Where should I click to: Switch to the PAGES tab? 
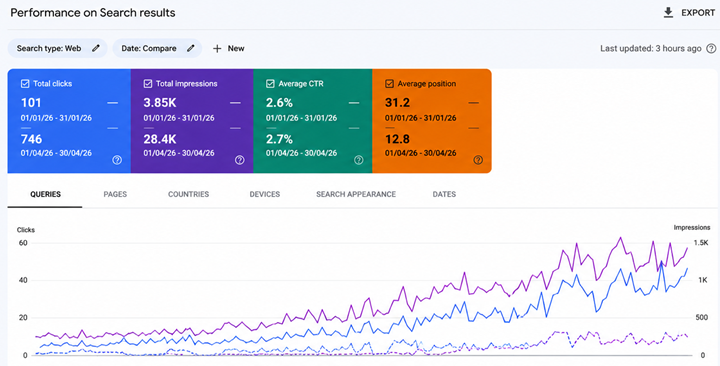(115, 194)
